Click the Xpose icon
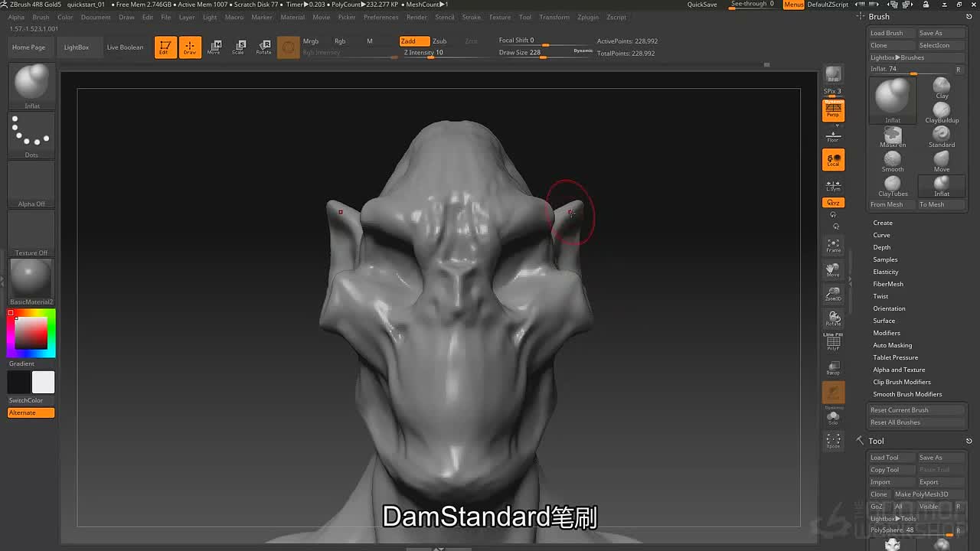 click(x=833, y=442)
